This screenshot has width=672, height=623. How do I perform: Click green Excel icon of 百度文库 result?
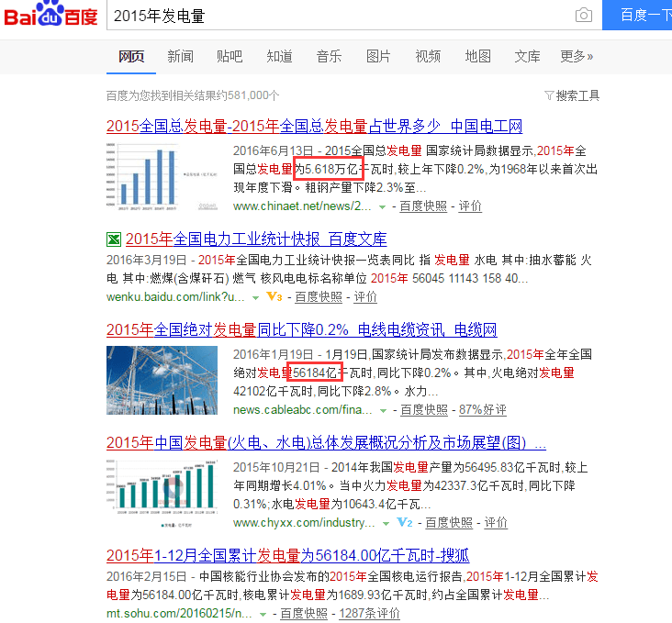click(114, 239)
